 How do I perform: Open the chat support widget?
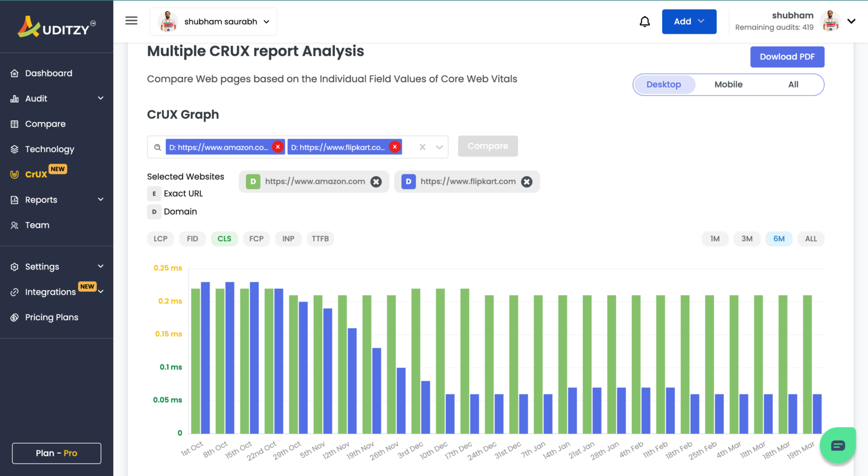838,446
